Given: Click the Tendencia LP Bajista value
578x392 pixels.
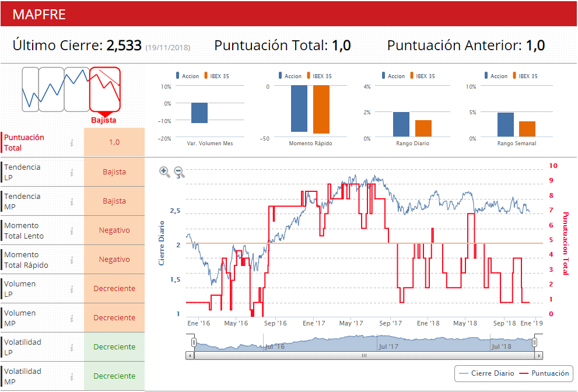Looking at the screenshot, I should tap(114, 172).
